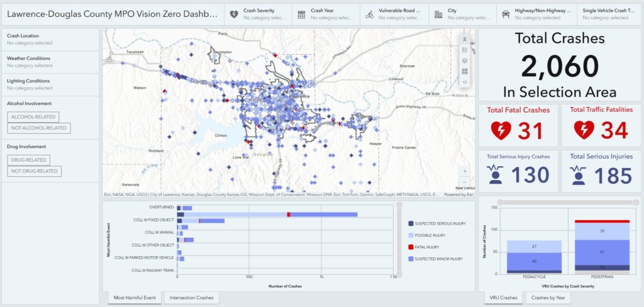Click the Fatal Injury legend swatch

(x=411, y=247)
